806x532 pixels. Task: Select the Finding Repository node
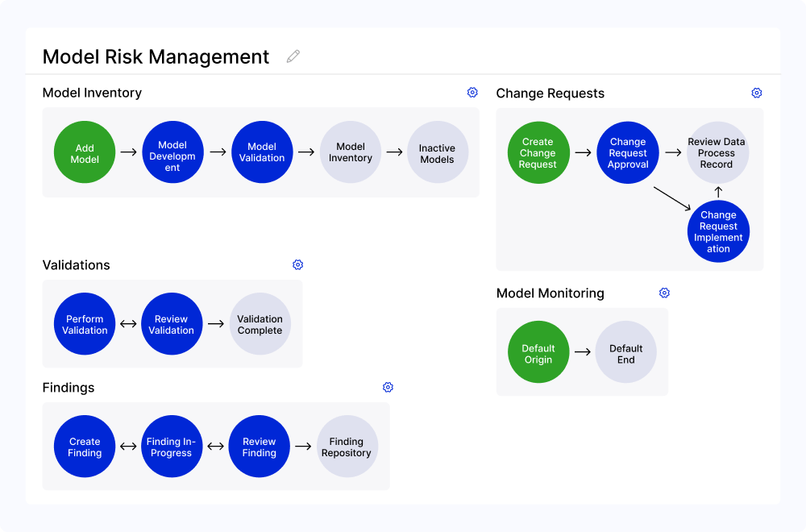coord(347,447)
